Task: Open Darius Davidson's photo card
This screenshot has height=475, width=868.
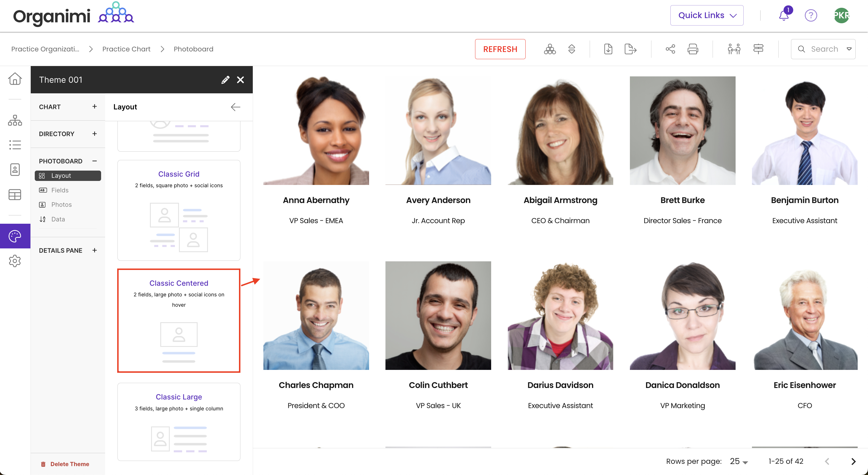Action: 560,316
